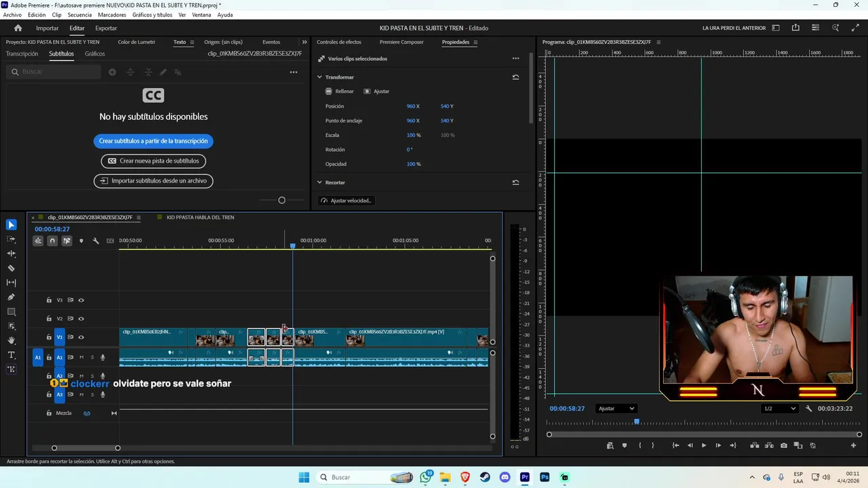Screen dimensions: 868x488
Task: Select the Selection arrow tool
Action: click(11, 225)
